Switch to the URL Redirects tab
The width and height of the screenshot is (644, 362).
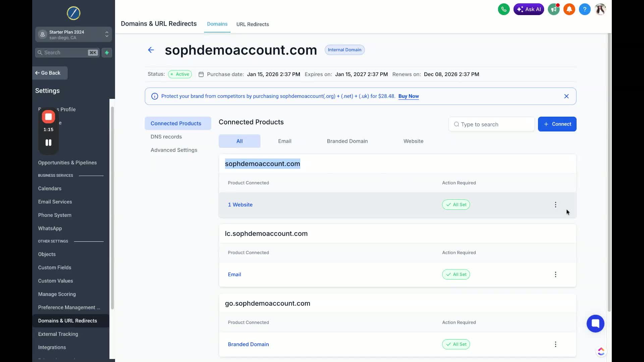pos(253,24)
